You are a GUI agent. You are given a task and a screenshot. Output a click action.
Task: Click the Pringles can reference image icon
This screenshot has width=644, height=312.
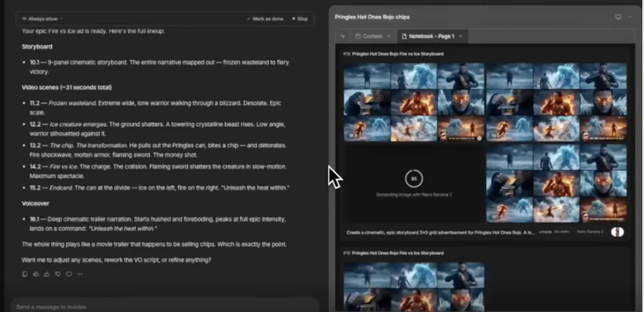(618, 232)
